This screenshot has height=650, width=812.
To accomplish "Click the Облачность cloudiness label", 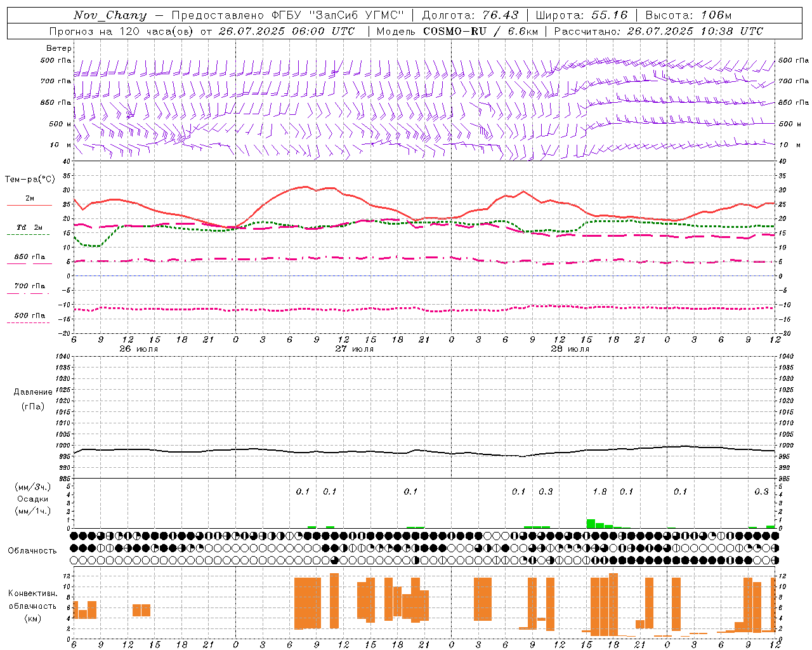I will [x=32, y=551].
